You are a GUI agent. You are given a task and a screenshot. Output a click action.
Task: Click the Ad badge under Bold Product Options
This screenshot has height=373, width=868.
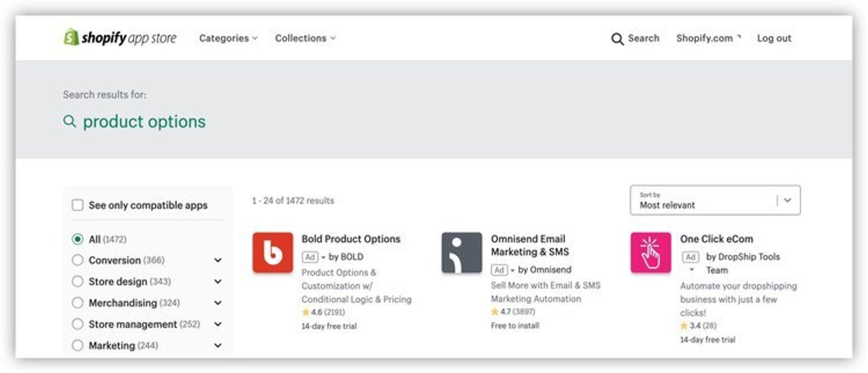pyautogui.click(x=310, y=257)
